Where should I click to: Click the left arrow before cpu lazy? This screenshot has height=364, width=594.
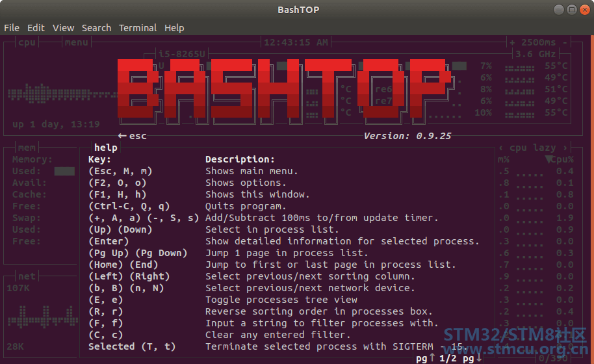(501, 148)
